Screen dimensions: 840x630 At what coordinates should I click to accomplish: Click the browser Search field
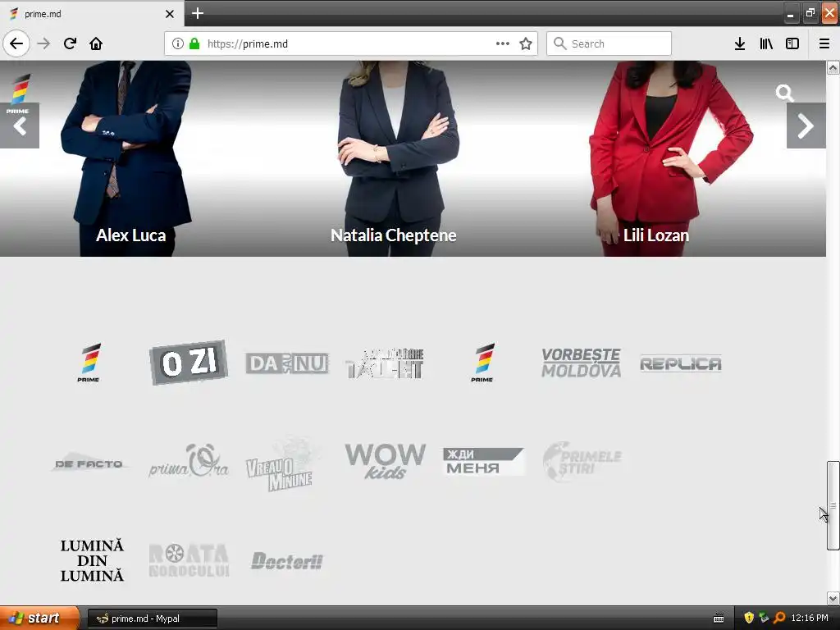point(609,43)
